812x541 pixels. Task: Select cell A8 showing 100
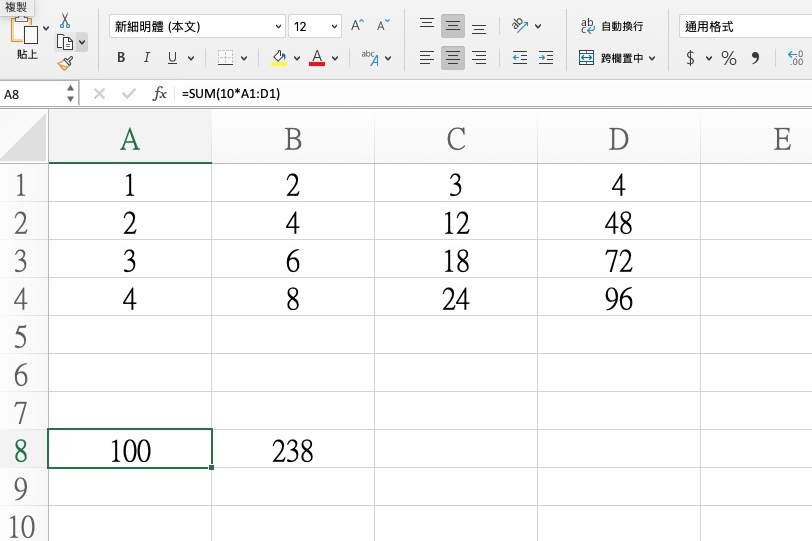pyautogui.click(x=130, y=449)
